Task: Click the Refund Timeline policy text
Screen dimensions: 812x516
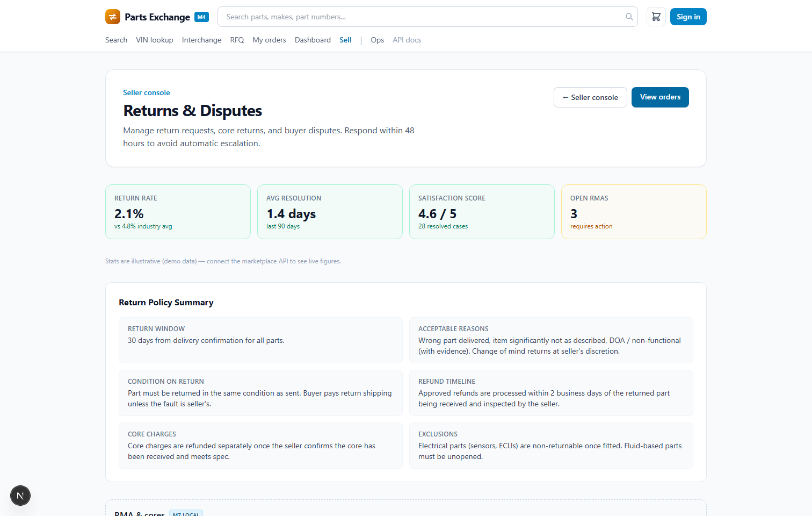Action: [x=544, y=398]
